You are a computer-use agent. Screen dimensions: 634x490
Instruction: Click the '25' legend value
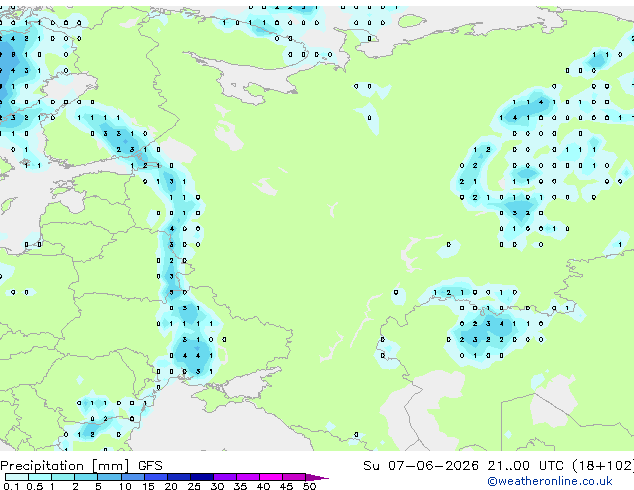tap(194, 486)
